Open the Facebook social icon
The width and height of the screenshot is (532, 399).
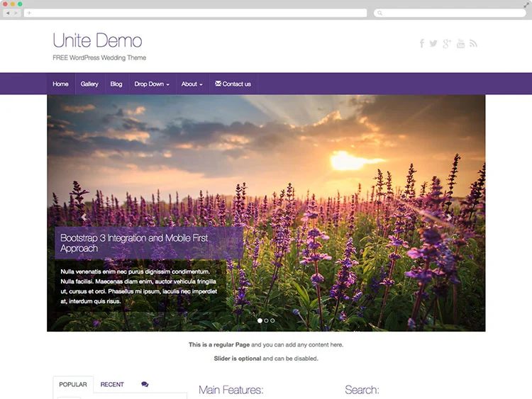pyautogui.click(x=421, y=43)
